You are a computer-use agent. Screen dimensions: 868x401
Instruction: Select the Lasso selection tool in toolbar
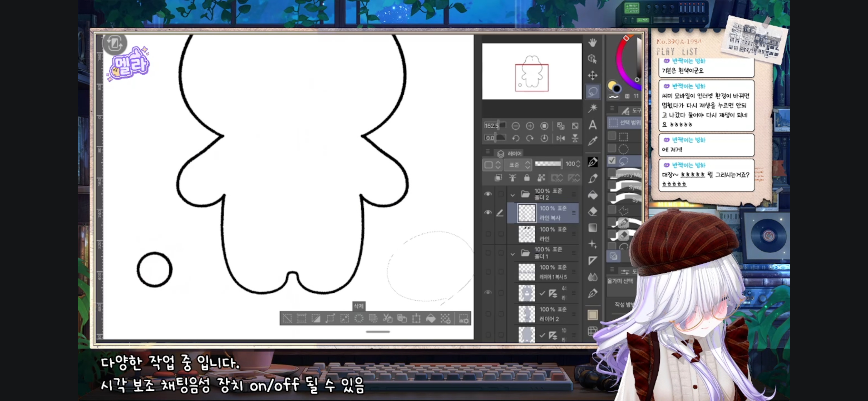click(592, 91)
